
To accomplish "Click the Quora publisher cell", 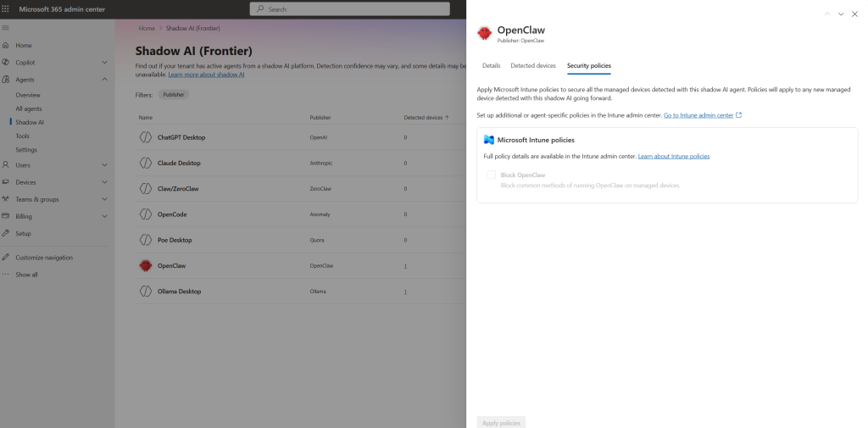I will 317,240.
